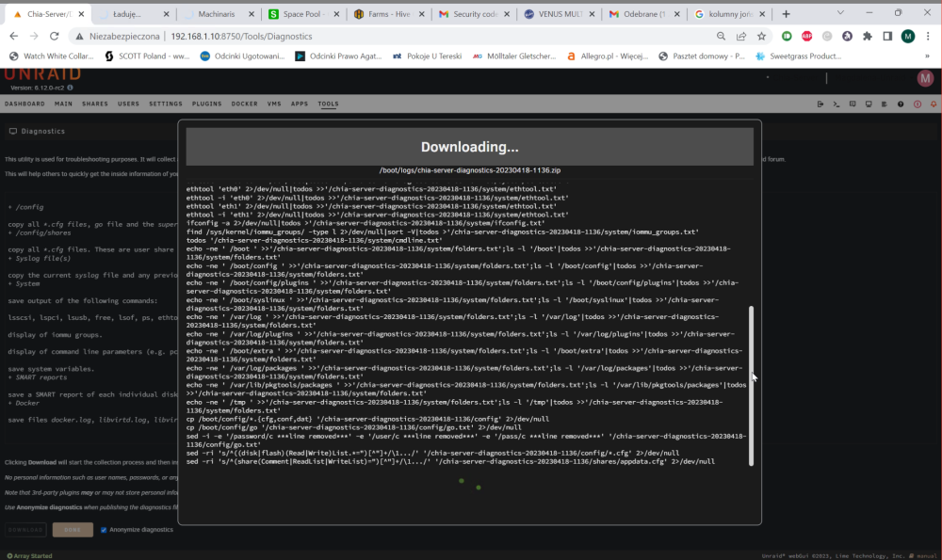
Task: Switch to the kolumny Google search tab
Action: 729,14
